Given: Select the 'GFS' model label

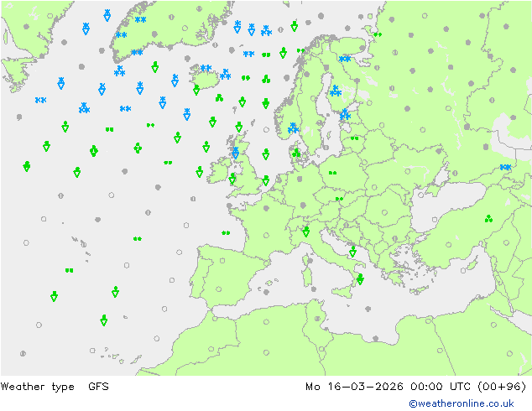Looking at the screenshot, I should click(98, 386).
